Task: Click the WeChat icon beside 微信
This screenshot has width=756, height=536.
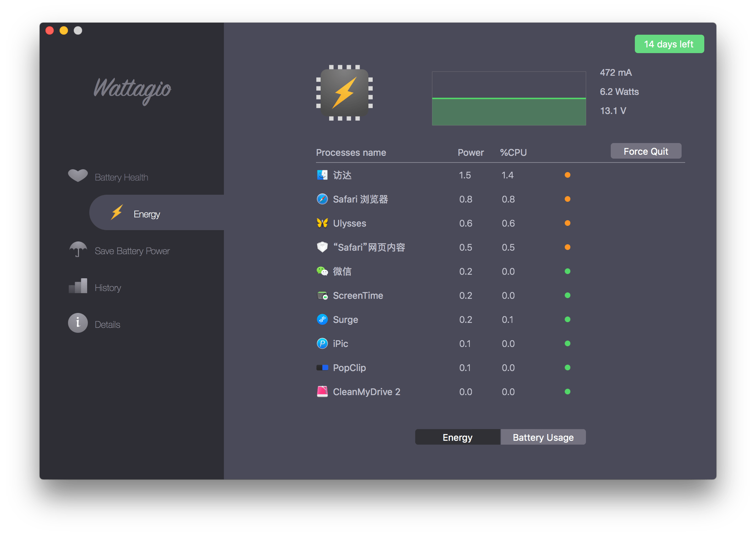Action: click(x=322, y=271)
